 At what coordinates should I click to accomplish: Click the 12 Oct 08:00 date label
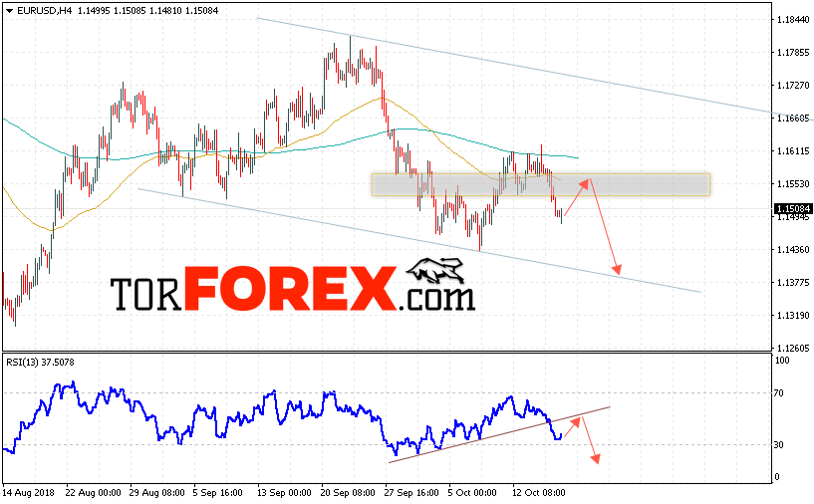click(x=538, y=493)
